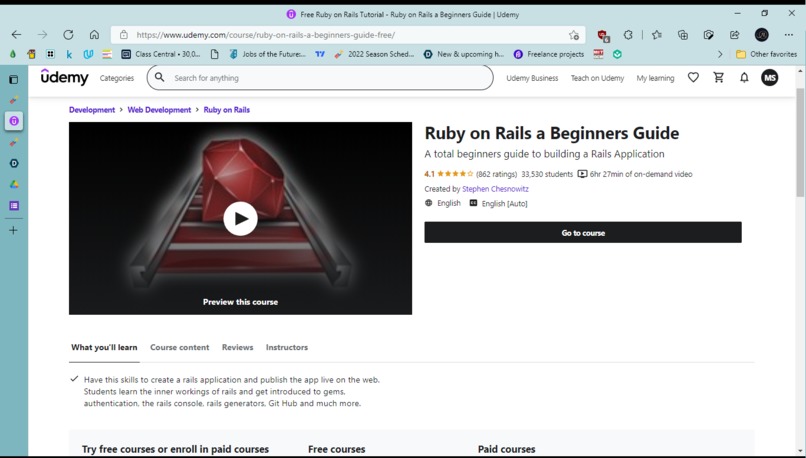
Task: Switch to the Instructors tab
Action: [x=287, y=347]
